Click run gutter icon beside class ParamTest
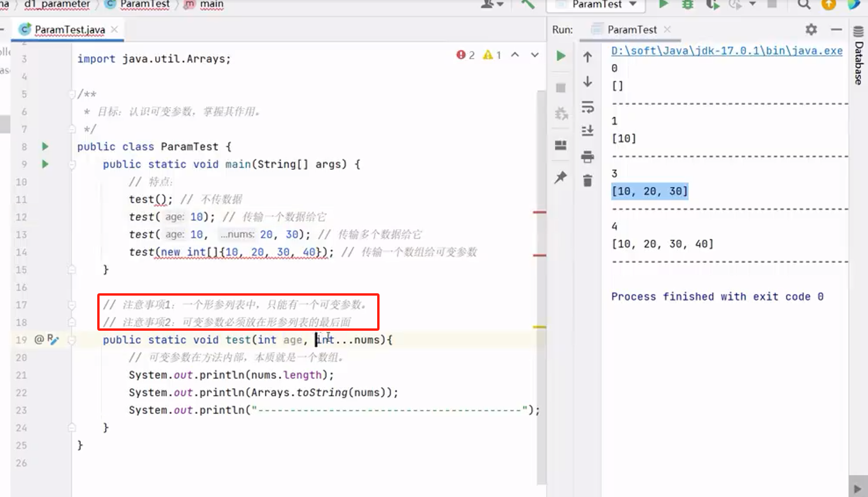The width and height of the screenshot is (868, 497). 45,146
